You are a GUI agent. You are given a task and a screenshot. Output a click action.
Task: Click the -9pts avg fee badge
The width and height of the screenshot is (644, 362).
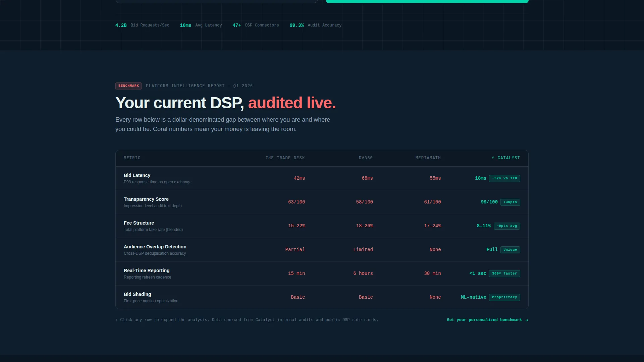[x=507, y=226]
